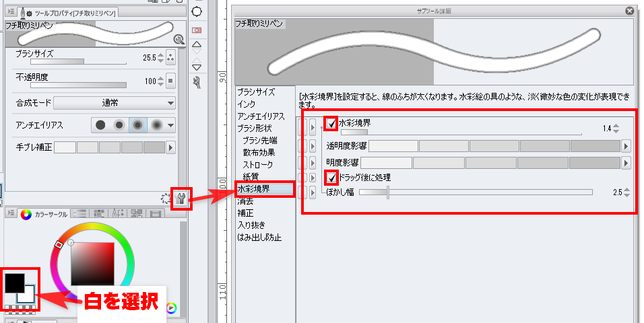644x323 pixels.
Task: Open the 合成モード dropdown showing 通常
Action: (x=115, y=103)
